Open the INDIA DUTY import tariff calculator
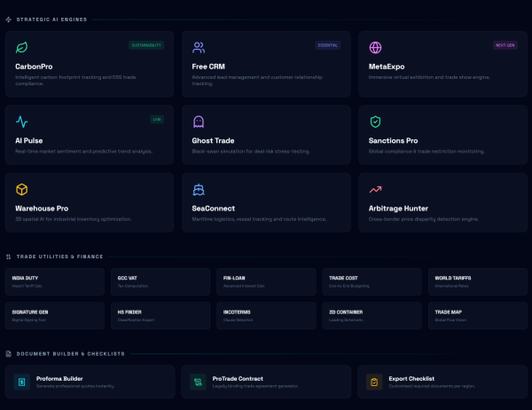 pyautogui.click(x=55, y=281)
